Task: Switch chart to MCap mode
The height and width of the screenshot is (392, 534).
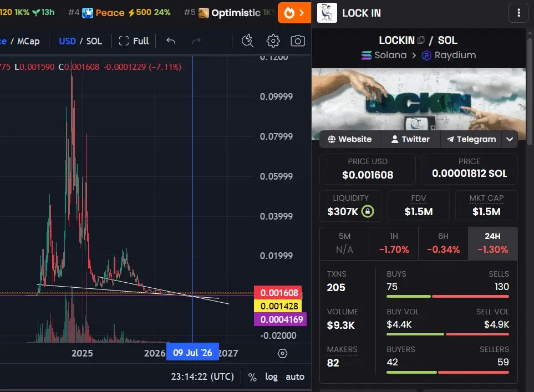Action: pos(28,41)
